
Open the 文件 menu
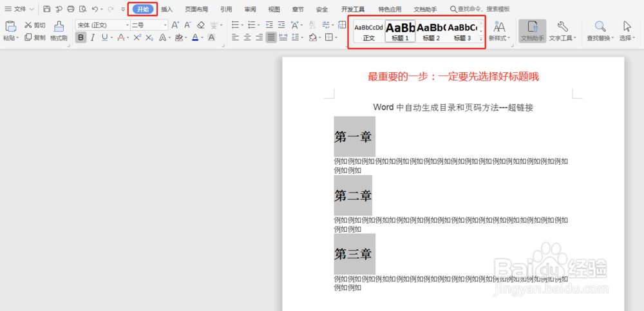19,9
